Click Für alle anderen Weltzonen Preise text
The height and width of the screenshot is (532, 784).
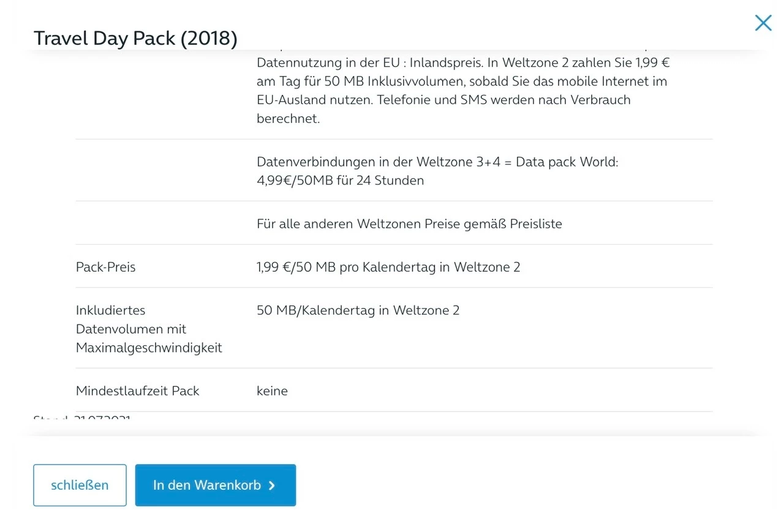[x=409, y=223]
